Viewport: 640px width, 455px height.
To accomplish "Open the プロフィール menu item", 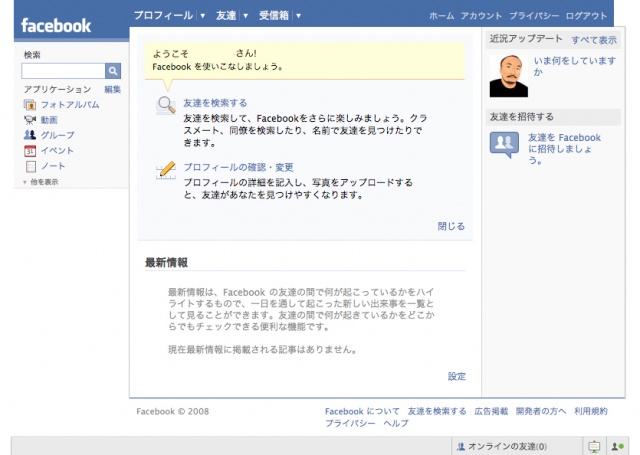I will 163,16.
